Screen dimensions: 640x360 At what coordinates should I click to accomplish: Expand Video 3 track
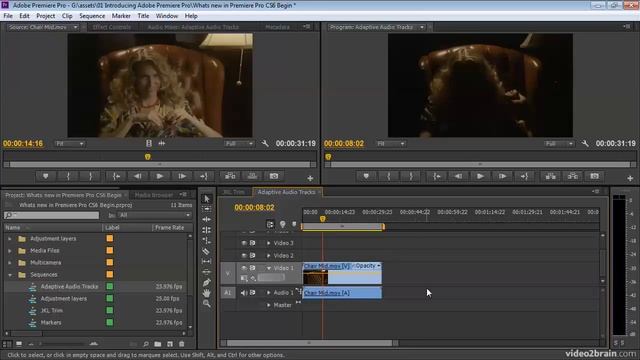coord(269,243)
